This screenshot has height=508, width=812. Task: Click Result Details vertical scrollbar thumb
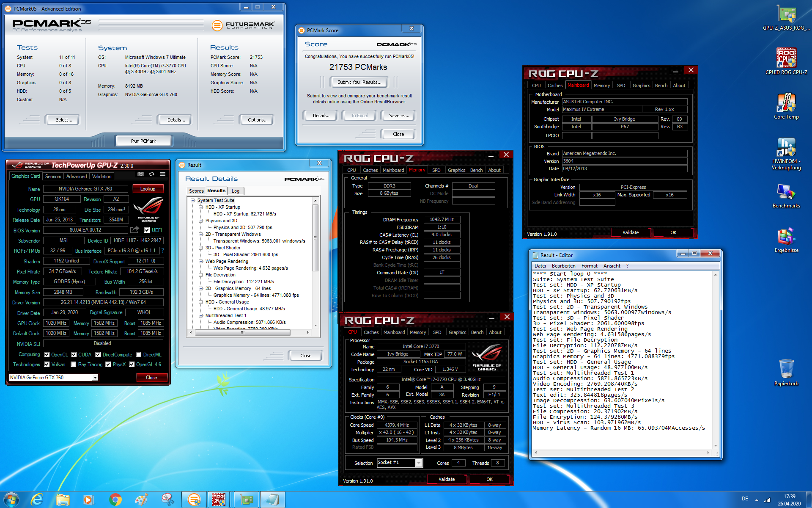tap(315, 237)
